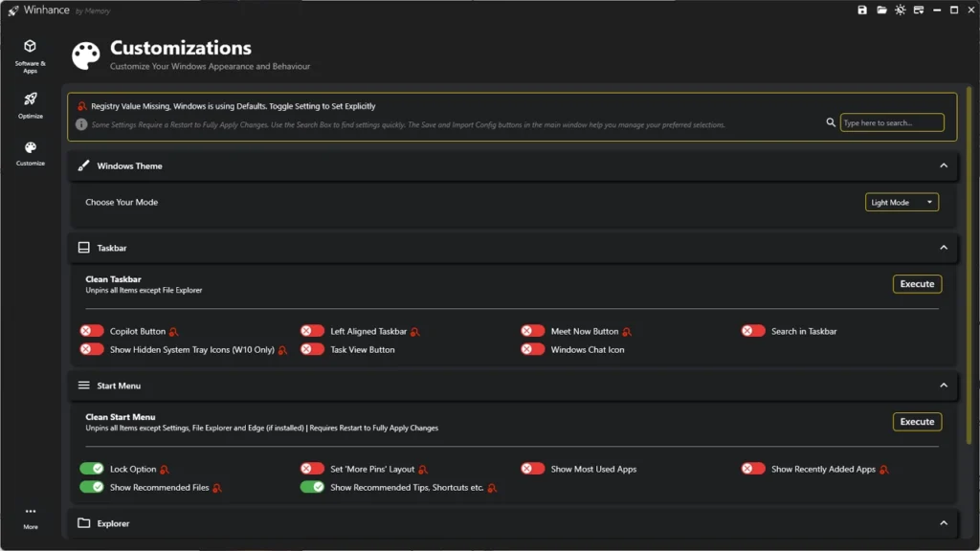
Task: Click Execute for Clean Start Menu
Action: (917, 422)
